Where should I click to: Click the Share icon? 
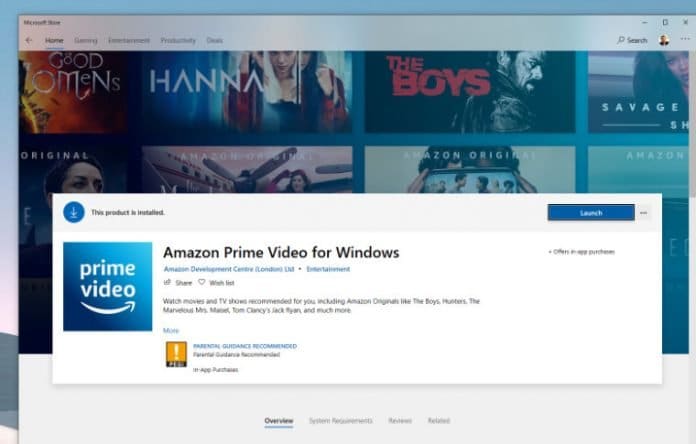pos(167,283)
